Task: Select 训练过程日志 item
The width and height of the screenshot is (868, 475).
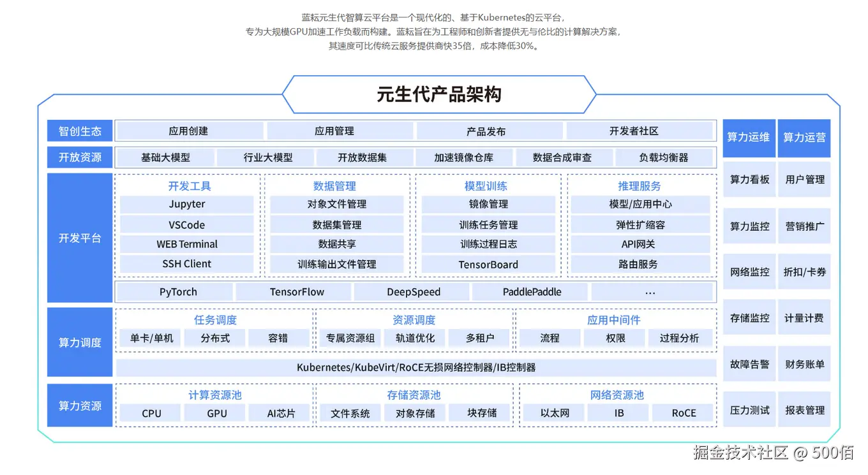Action: coord(488,244)
